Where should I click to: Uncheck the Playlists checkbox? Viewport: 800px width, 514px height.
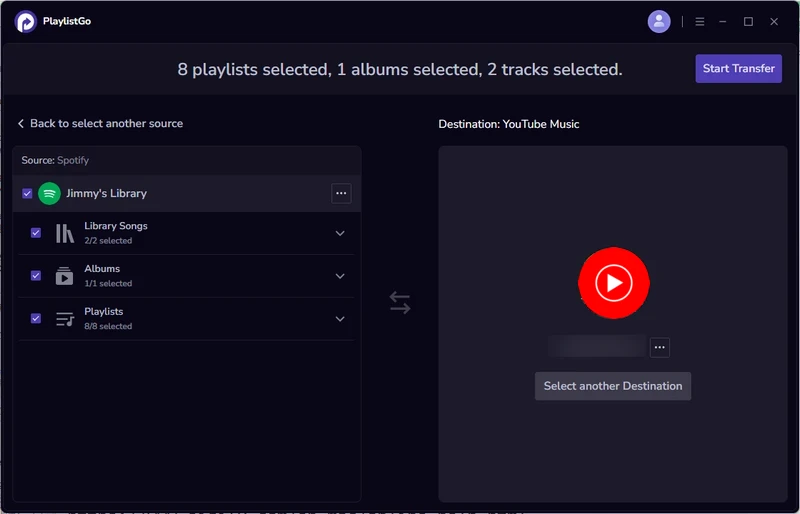[36, 319]
